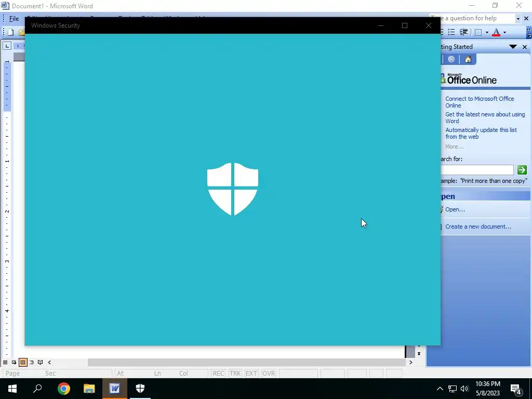
Task: Click 'Create a new document...' link
Action: coord(478,227)
